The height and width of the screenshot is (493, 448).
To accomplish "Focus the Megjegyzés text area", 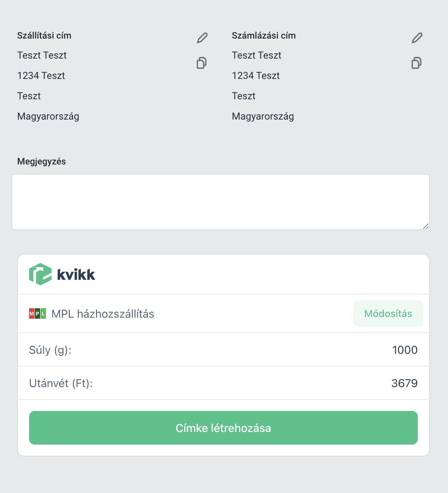I will pyautogui.click(x=220, y=202).
